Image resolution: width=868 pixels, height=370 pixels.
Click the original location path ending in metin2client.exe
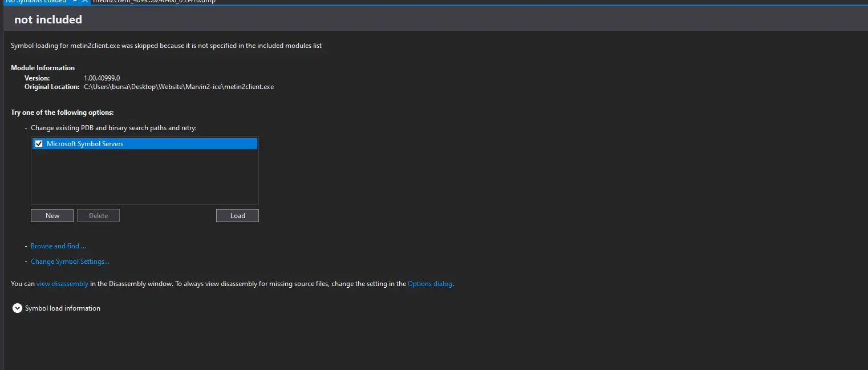pyautogui.click(x=179, y=87)
